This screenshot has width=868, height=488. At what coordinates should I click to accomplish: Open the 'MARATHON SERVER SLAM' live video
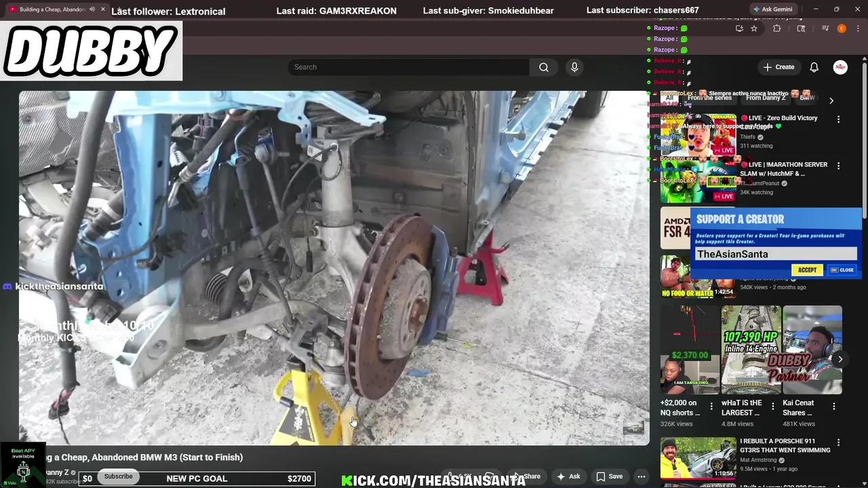click(x=783, y=169)
